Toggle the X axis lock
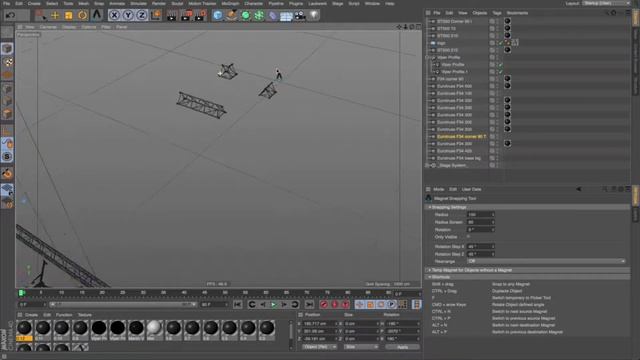640x360 pixels. tap(114, 16)
